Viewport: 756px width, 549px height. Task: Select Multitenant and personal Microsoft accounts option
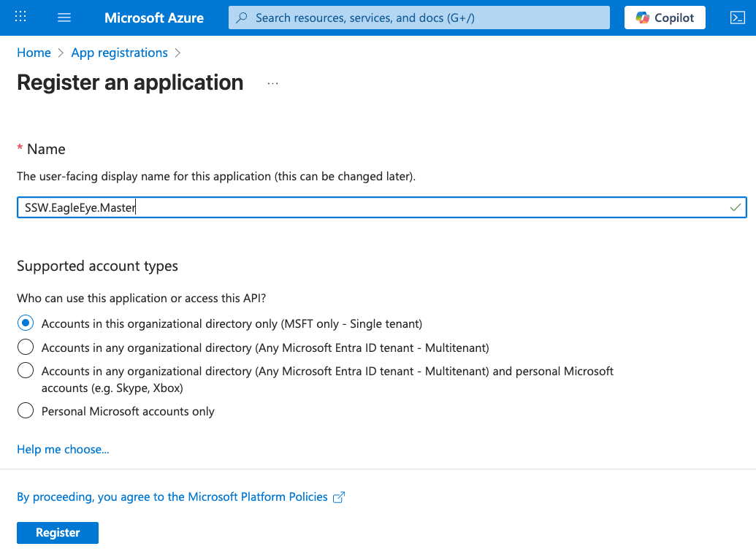(x=26, y=371)
